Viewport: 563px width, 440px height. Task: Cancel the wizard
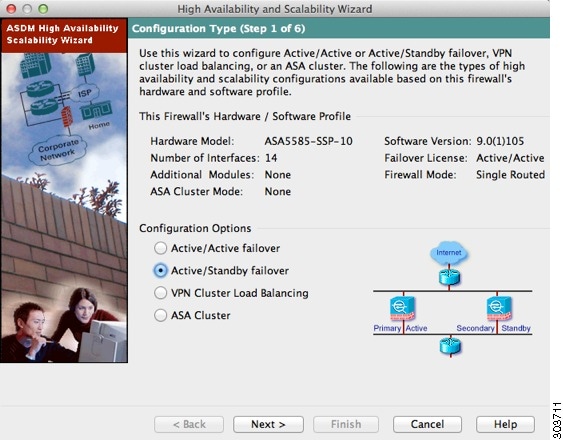427,424
